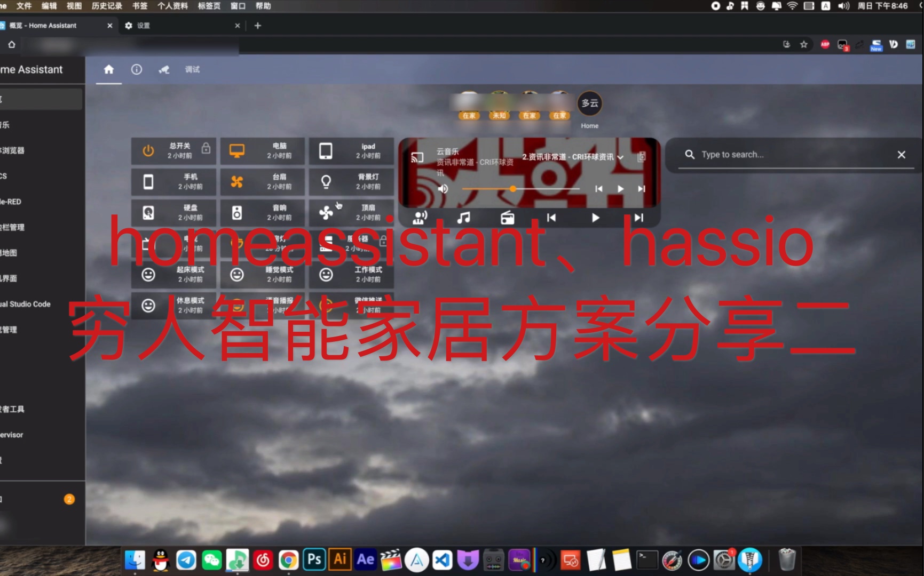The width and height of the screenshot is (924, 576).
Task: Skip to previous track beside volume slider
Action: click(599, 189)
